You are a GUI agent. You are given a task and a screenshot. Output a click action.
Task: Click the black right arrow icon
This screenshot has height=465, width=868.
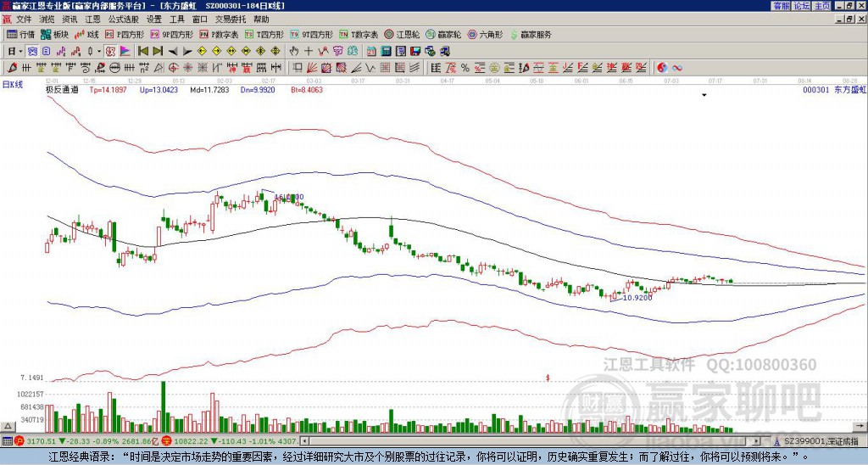click(x=187, y=52)
